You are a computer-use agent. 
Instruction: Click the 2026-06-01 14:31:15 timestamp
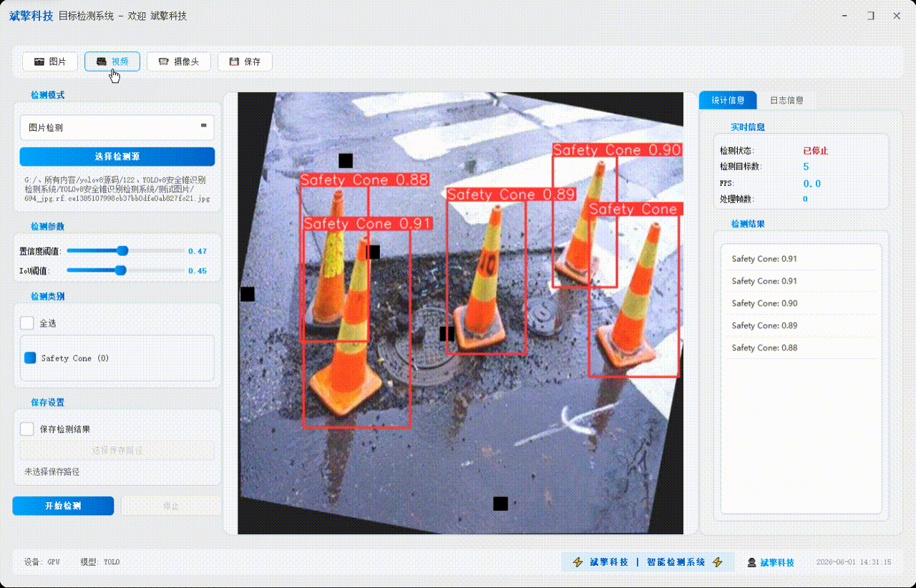click(x=854, y=562)
